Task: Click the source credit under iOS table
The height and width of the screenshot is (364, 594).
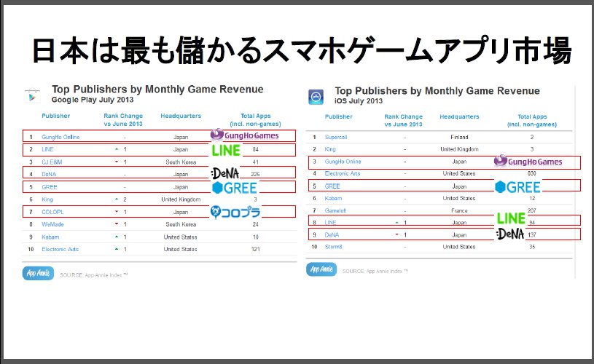Action: [x=375, y=272]
